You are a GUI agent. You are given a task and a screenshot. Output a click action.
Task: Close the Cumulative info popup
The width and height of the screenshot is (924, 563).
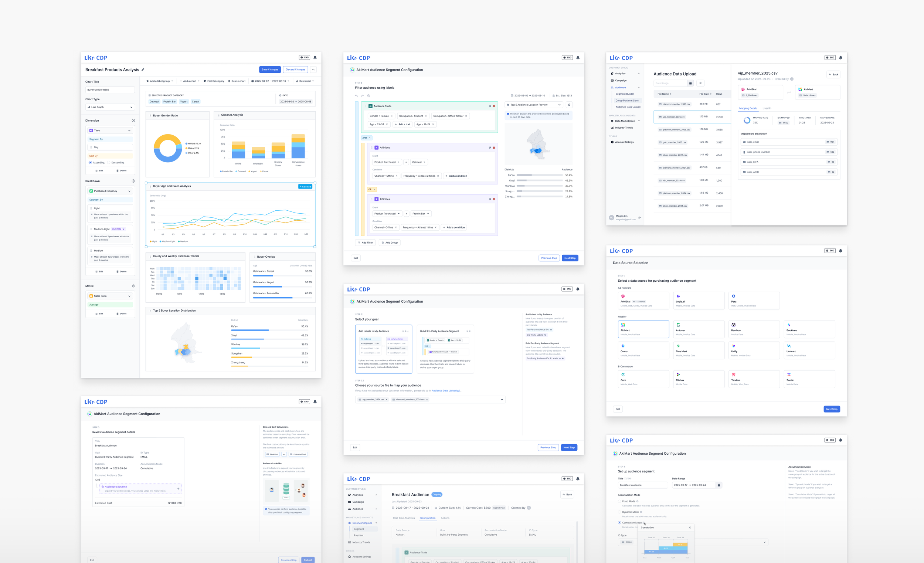689,528
